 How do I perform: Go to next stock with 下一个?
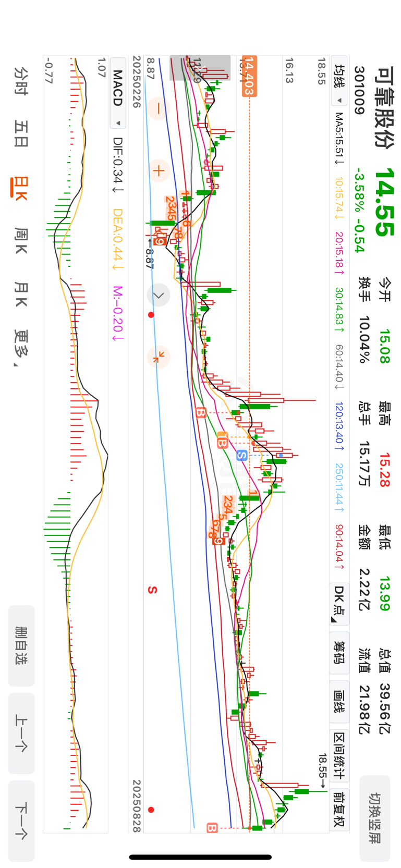[21, 821]
